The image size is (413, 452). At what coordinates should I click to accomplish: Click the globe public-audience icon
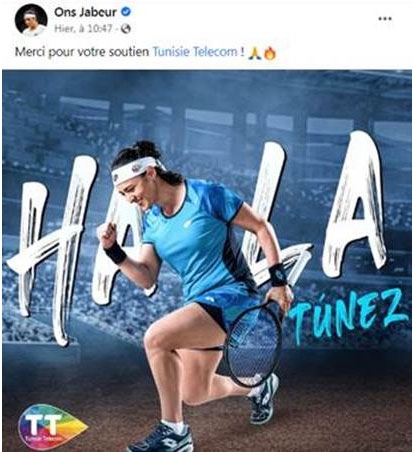pos(126,29)
